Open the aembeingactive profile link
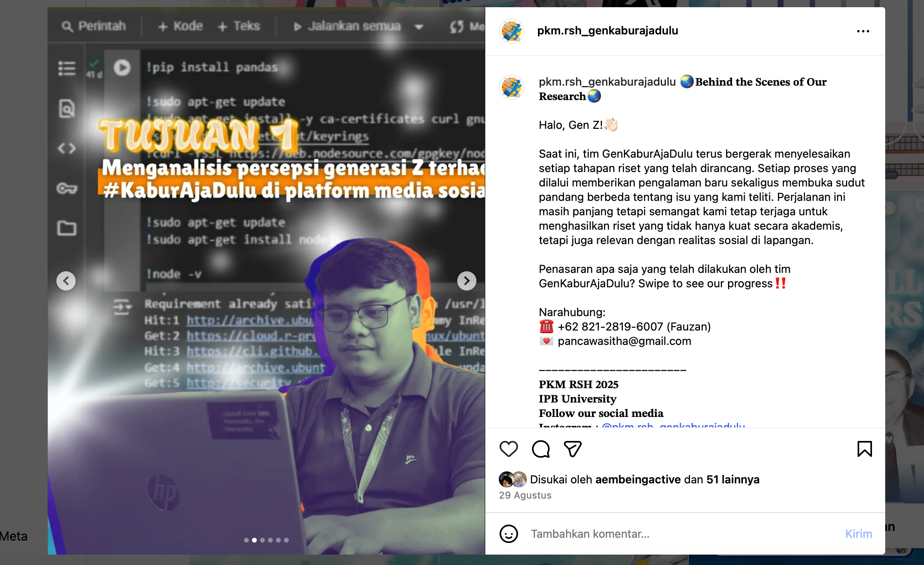Viewport: 924px width, 565px height. [x=638, y=479]
